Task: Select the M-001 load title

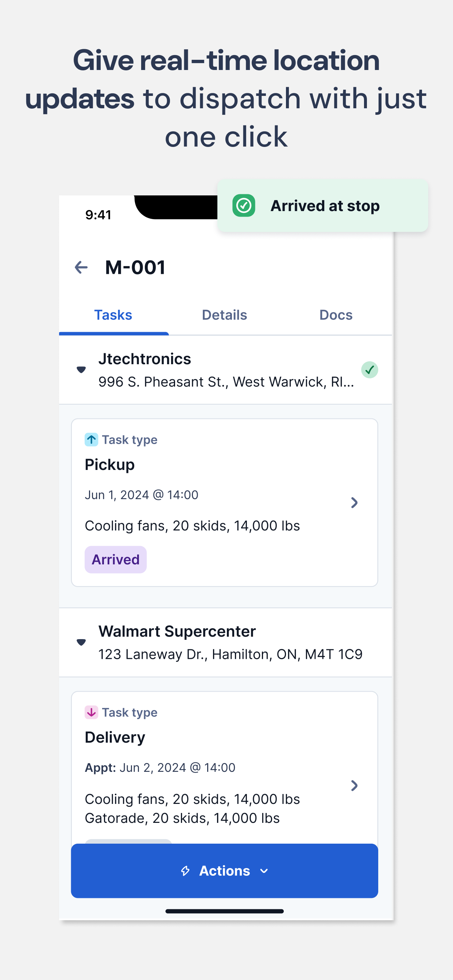Action: point(136,268)
